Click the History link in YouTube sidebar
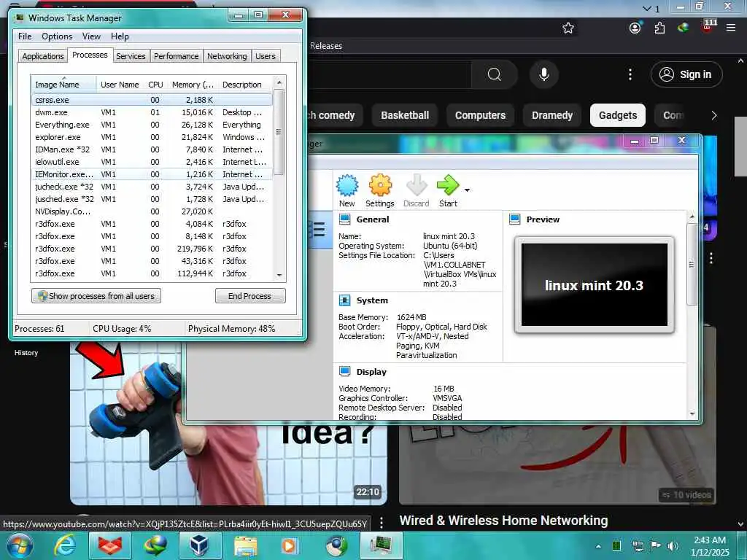This screenshot has height=560, width=747. [26, 353]
